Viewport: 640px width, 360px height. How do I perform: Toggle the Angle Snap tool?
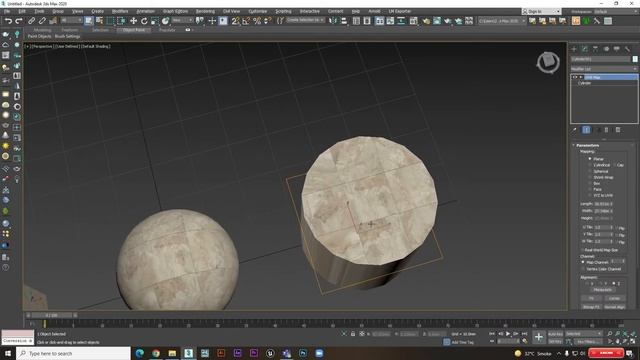tap(246, 21)
